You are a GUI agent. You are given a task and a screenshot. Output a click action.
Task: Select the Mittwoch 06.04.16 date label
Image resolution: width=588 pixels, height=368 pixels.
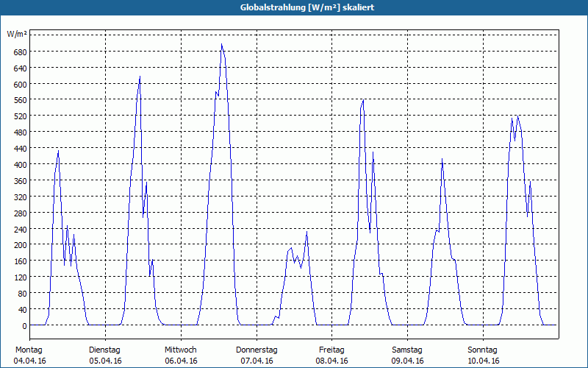(x=181, y=355)
